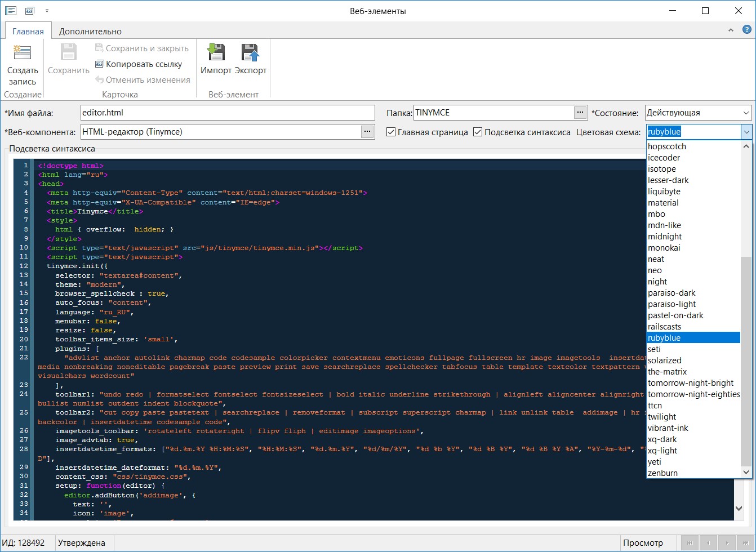Select tomorrow-night-eighties color scheme
Screen dimensions: 756x552
(693, 394)
